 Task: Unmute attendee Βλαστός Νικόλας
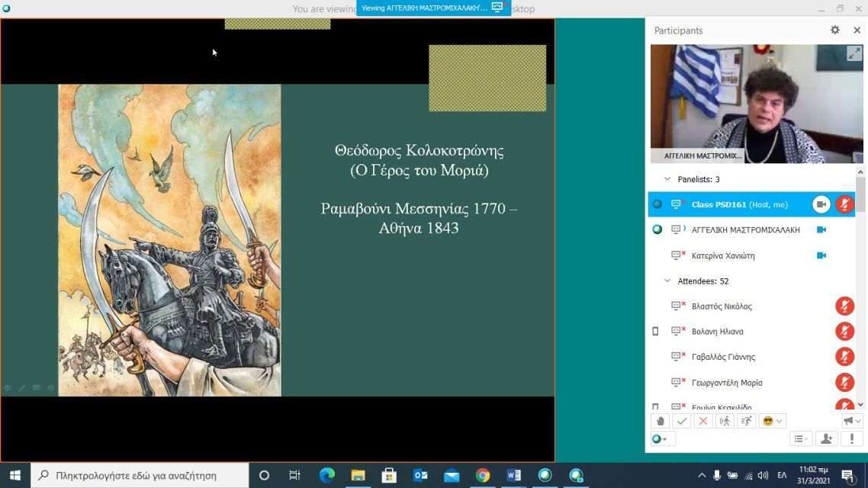pos(844,306)
